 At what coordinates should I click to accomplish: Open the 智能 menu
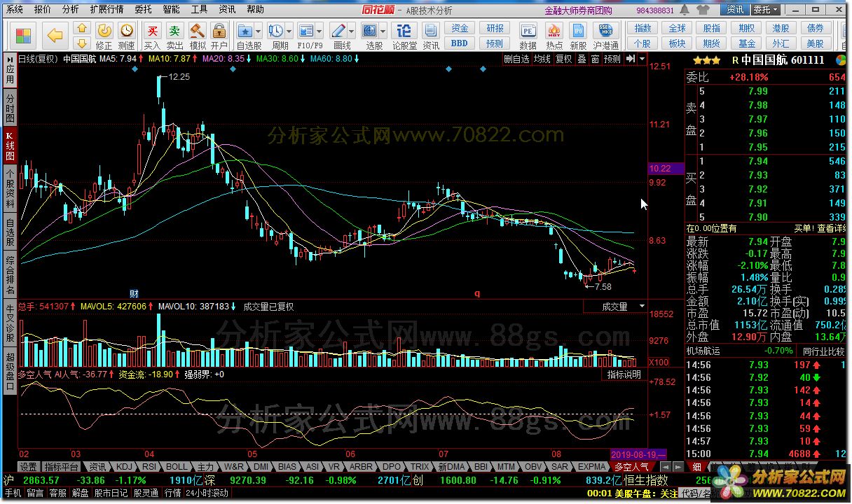coord(171,9)
